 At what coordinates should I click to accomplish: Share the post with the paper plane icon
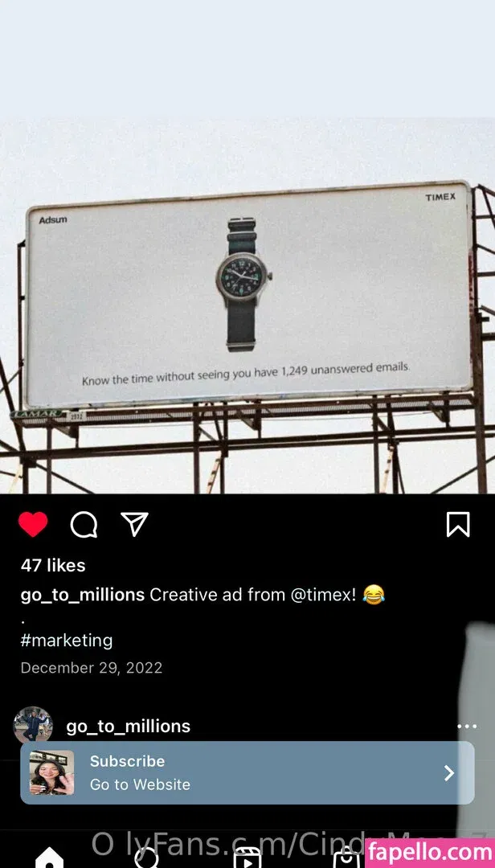click(x=134, y=525)
